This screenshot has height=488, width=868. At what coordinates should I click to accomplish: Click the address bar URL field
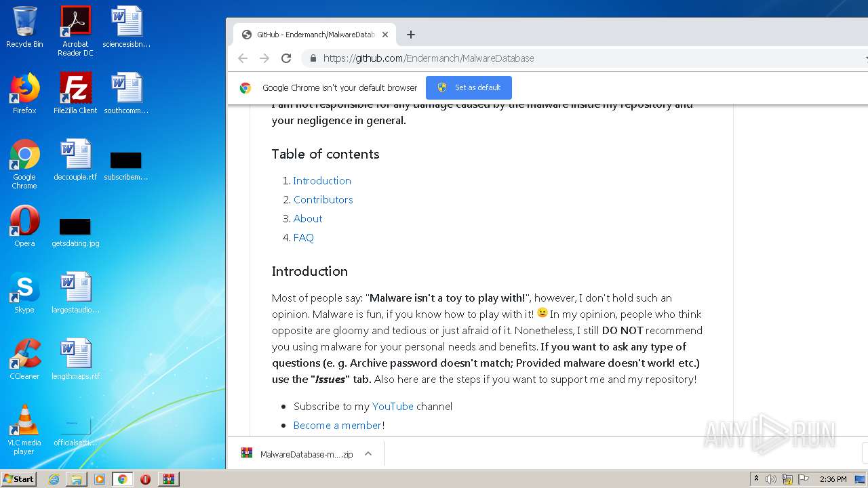coord(429,58)
